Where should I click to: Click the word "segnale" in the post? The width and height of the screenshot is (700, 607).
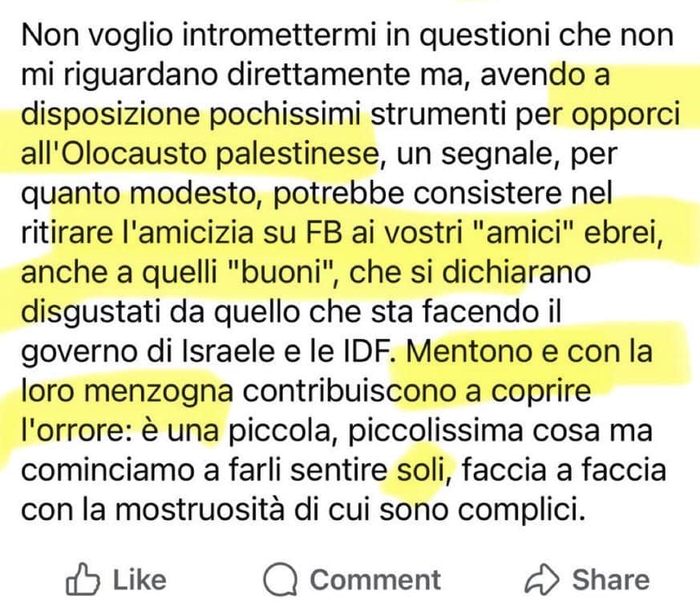click(x=496, y=155)
